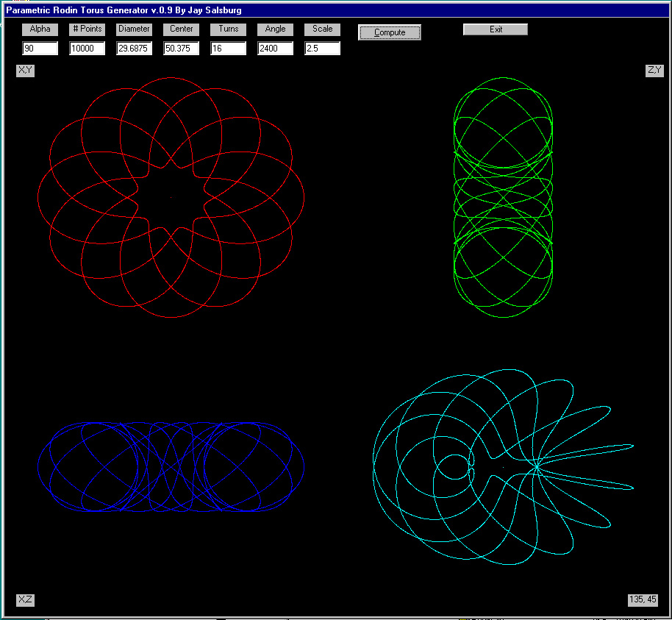Click the Angle label button
672x620 pixels.
click(275, 29)
